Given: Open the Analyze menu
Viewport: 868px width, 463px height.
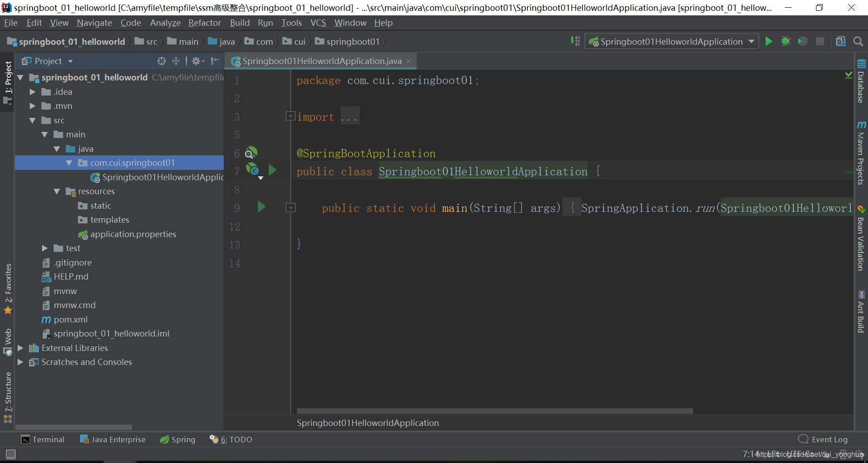Looking at the screenshot, I should (165, 23).
